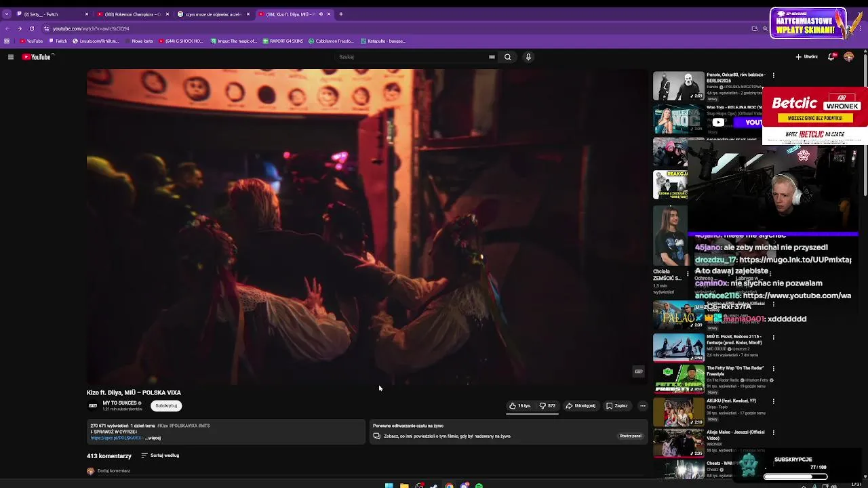Reload the page
The image size is (868, 488).
point(31,28)
